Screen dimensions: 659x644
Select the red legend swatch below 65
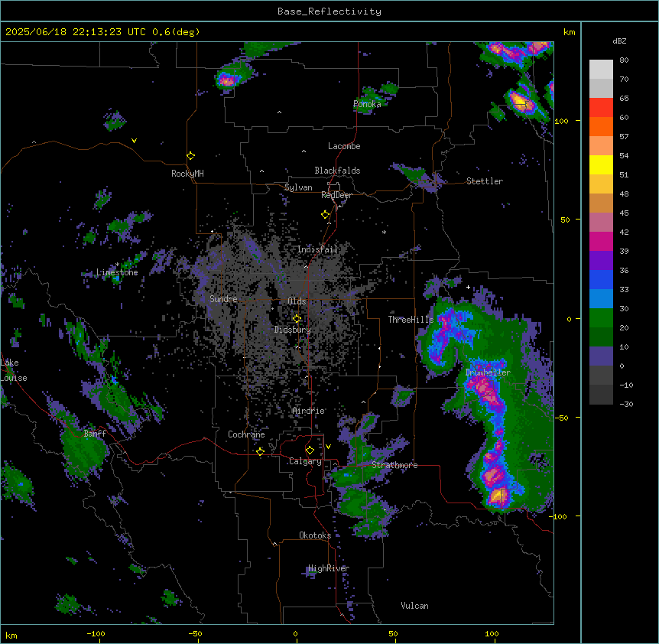coord(601,108)
